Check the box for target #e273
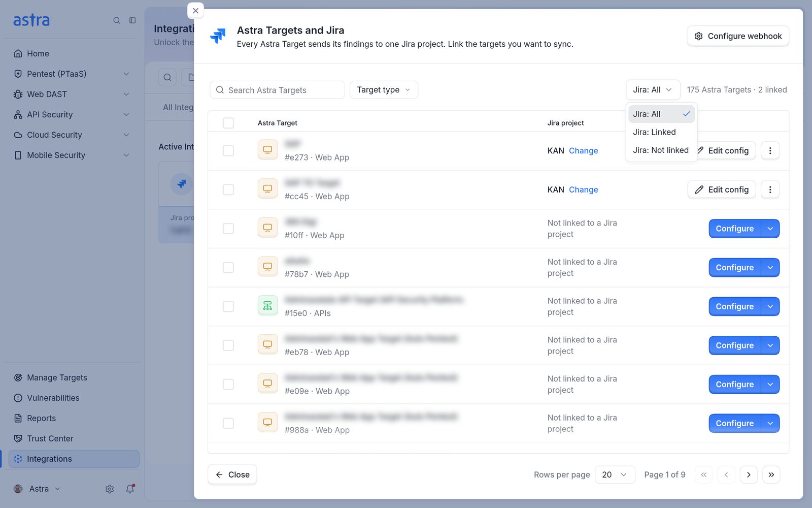The width and height of the screenshot is (812, 508). (228, 151)
